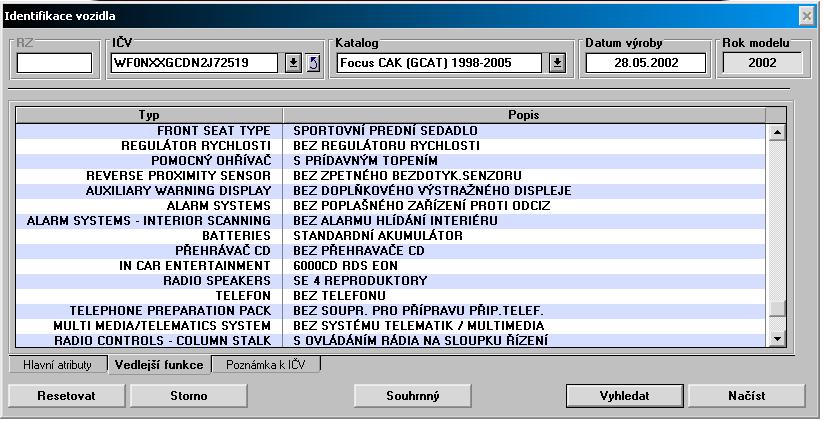The height and width of the screenshot is (421, 823).
Task: Click the Datum výroby date field
Action: coord(645,63)
